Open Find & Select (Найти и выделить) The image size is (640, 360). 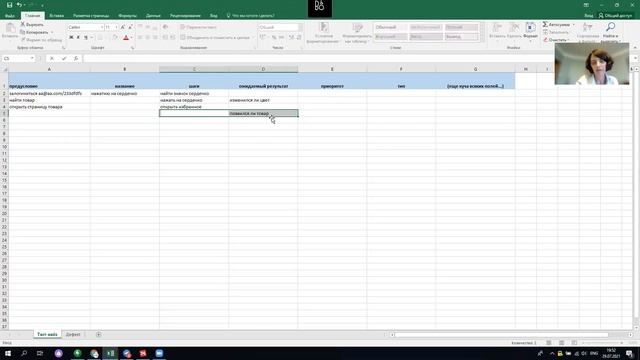[611, 32]
